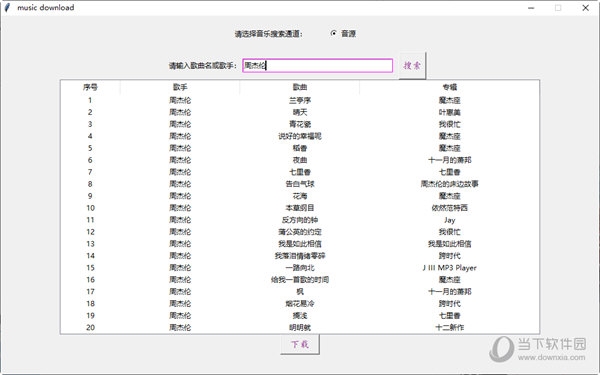Screen dimensions: 600x375
Task: Click the 歌曲 column header
Action: point(300,87)
